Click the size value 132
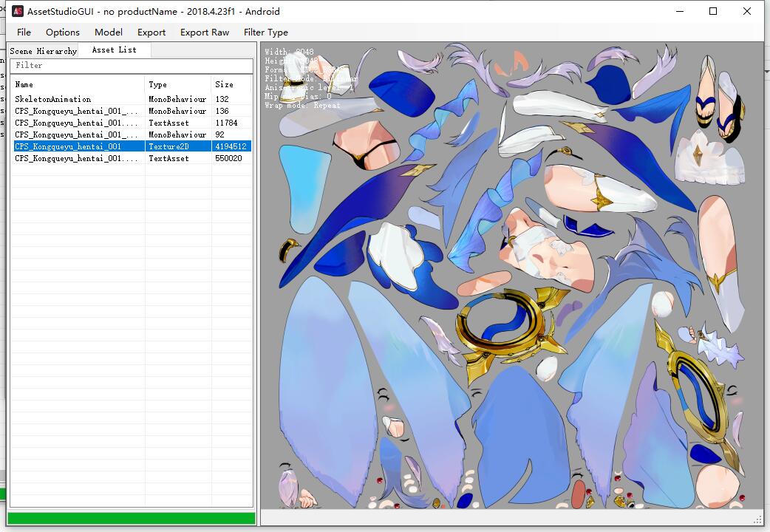Screen dimensions: 770x532 pyautogui.click(x=222, y=99)
